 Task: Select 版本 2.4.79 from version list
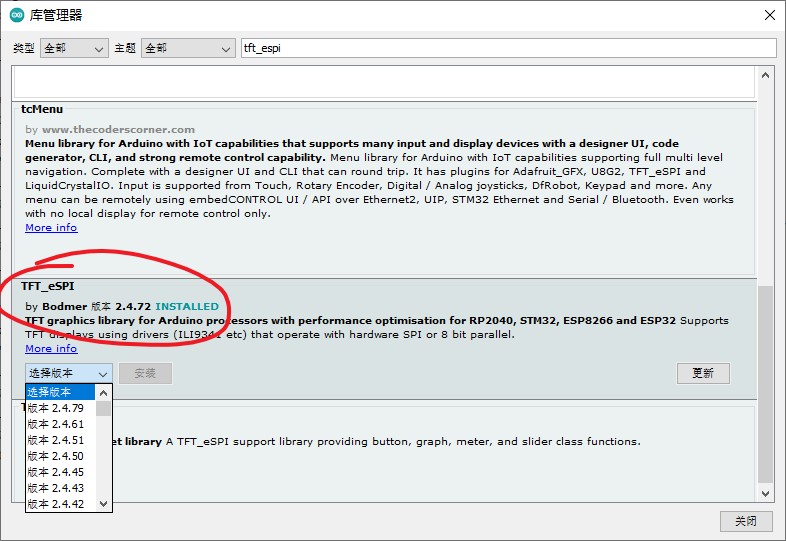pyautogui.click(x=61, y=408)
